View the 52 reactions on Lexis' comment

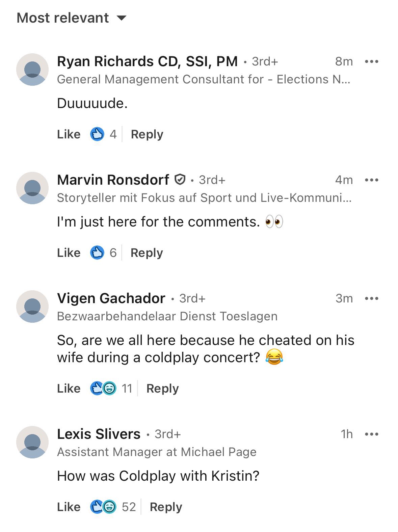[113, 507]
